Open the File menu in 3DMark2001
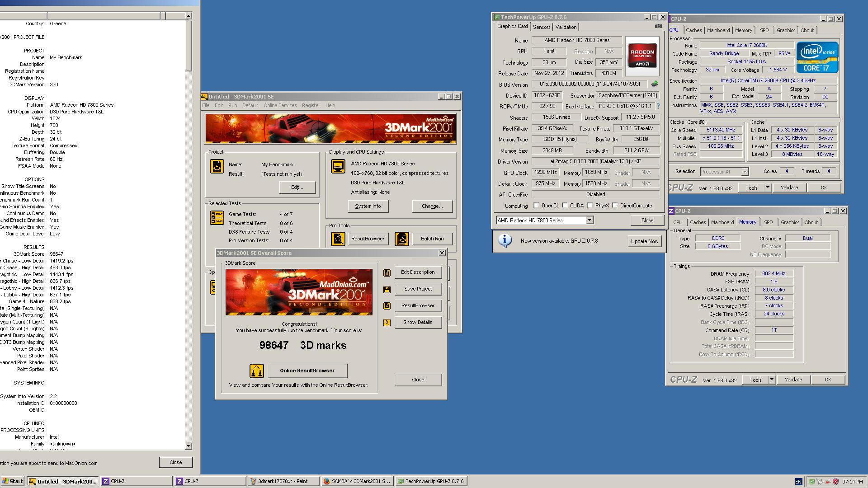The width and height of the screenshot is (868, 488). [206, 105]
